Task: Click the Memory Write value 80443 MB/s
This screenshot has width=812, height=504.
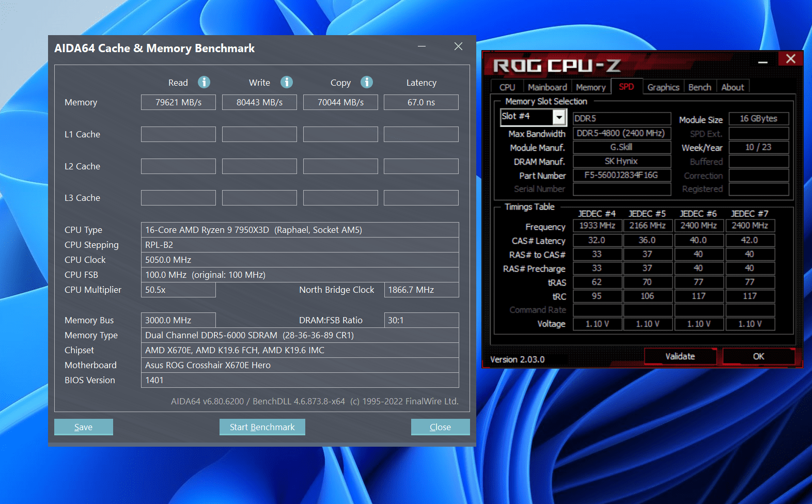Action: pos(259,102)
